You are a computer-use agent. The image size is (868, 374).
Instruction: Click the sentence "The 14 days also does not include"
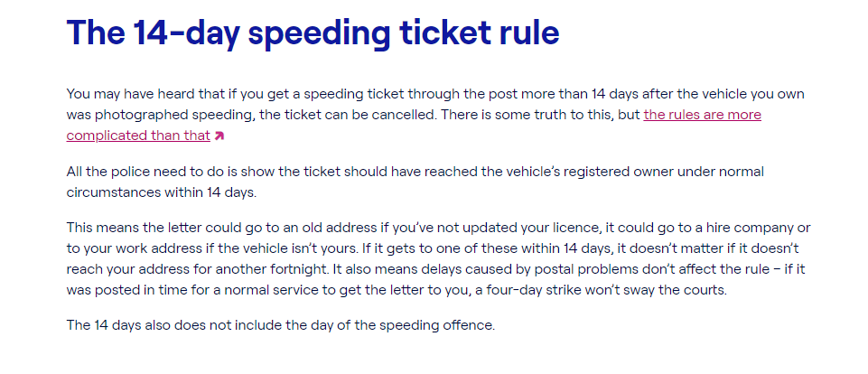coord(281,324)
